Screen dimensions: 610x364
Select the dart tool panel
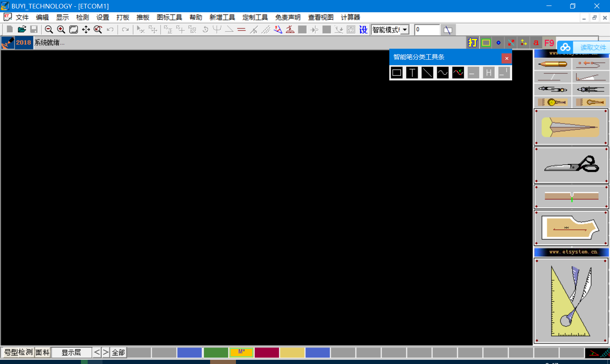pyautogui.click(x=571, y=127)
